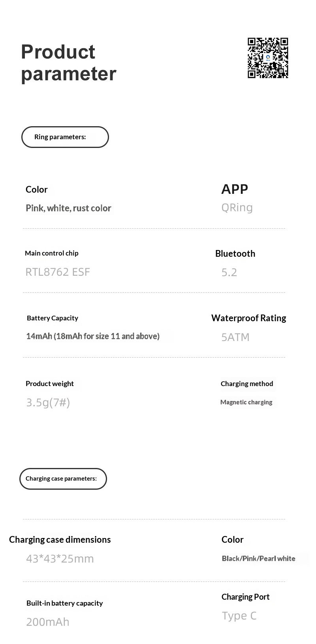
Task: Select the 5ATM waterproof value
Action: pos(235,337)
